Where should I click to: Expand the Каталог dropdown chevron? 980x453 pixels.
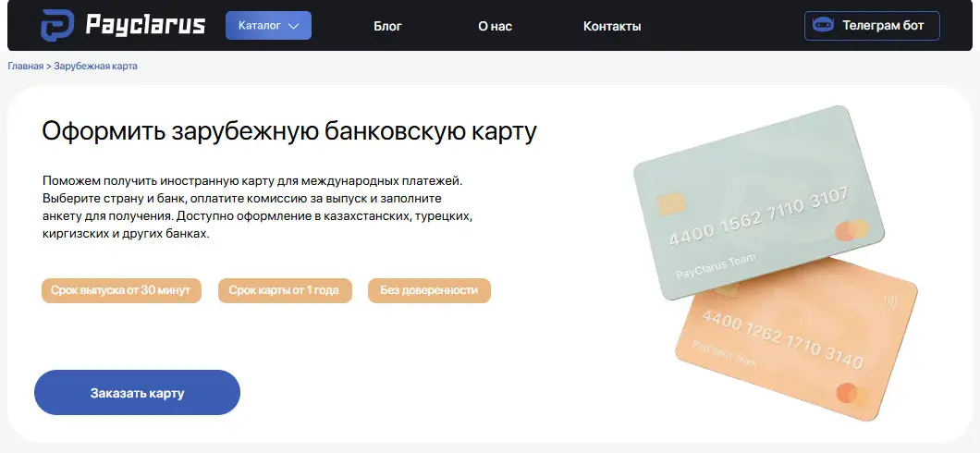(294, 26)
